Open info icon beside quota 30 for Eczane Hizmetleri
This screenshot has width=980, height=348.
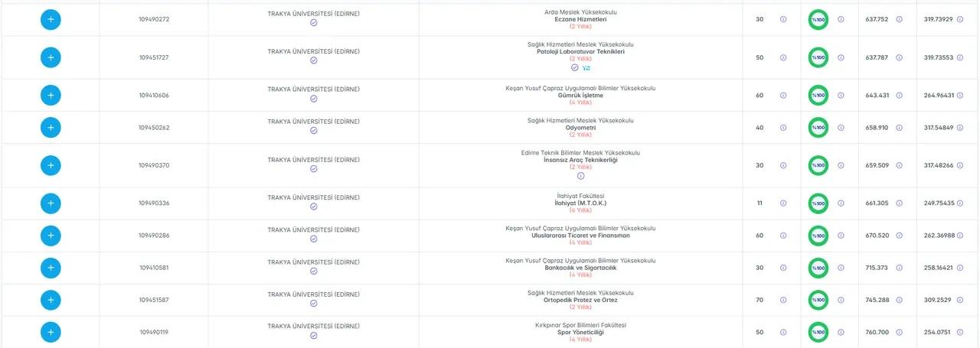pos(782,19)
